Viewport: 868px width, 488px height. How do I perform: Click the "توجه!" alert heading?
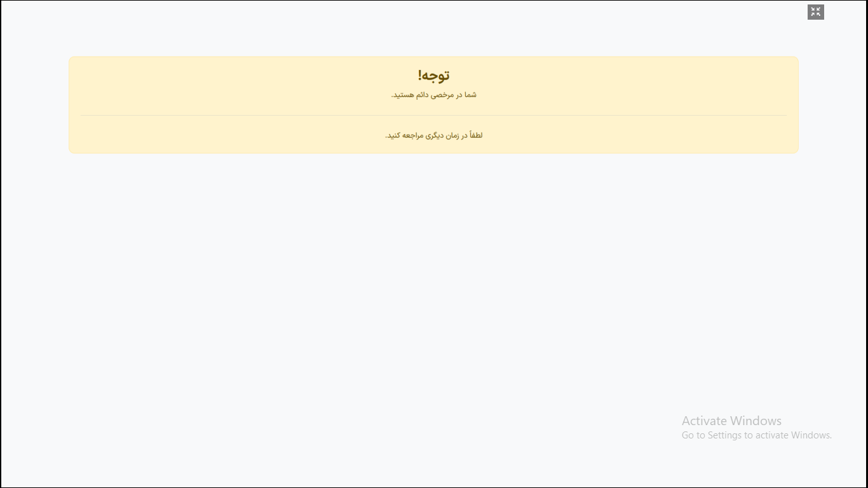434,76
